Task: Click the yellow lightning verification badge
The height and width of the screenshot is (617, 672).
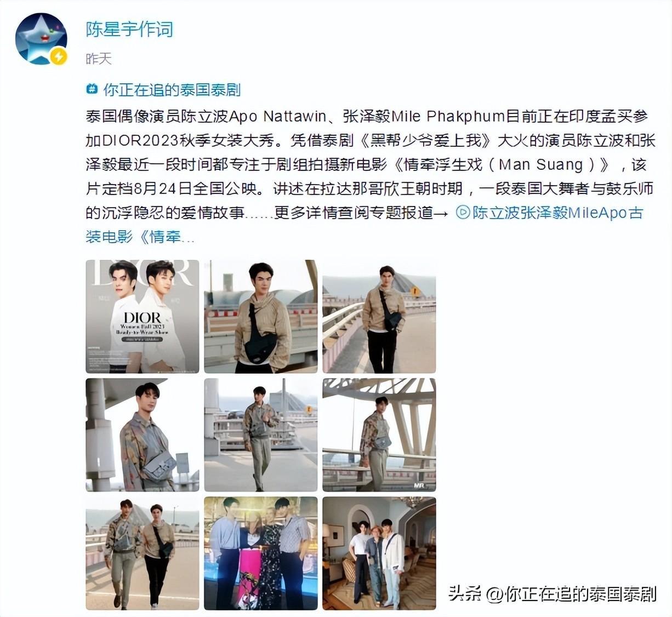Action: [58, 56]
